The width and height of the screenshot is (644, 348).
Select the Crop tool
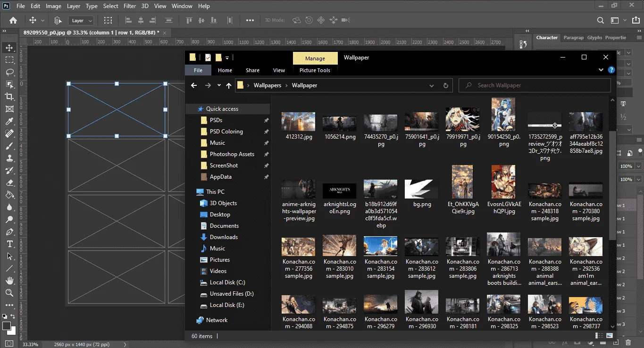click(x=9, y=97)
